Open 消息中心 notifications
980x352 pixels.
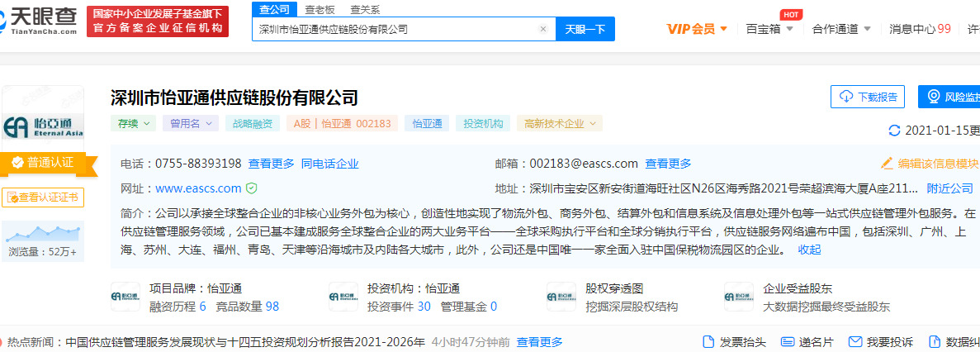pos(920,29)
